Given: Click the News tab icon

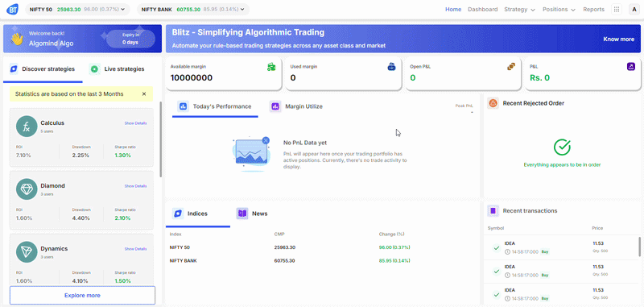Looking at the screenshot, I should [x=242, y=214].
